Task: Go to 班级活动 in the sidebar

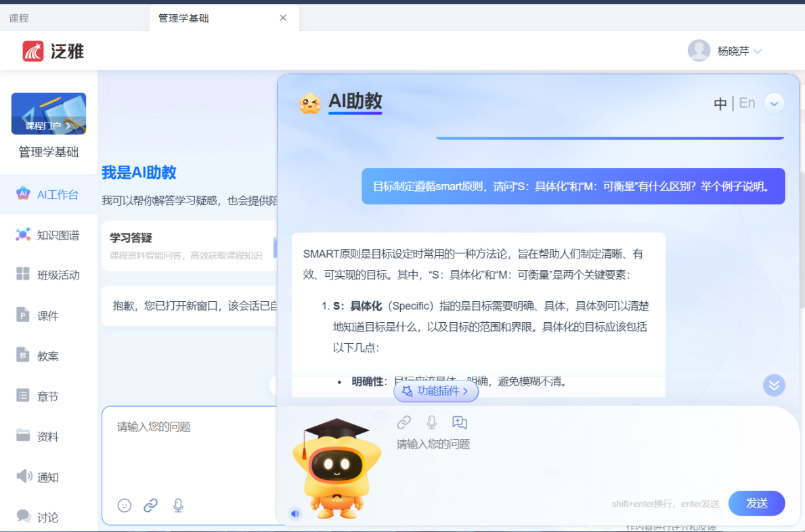Action: (x=48, y=275)
